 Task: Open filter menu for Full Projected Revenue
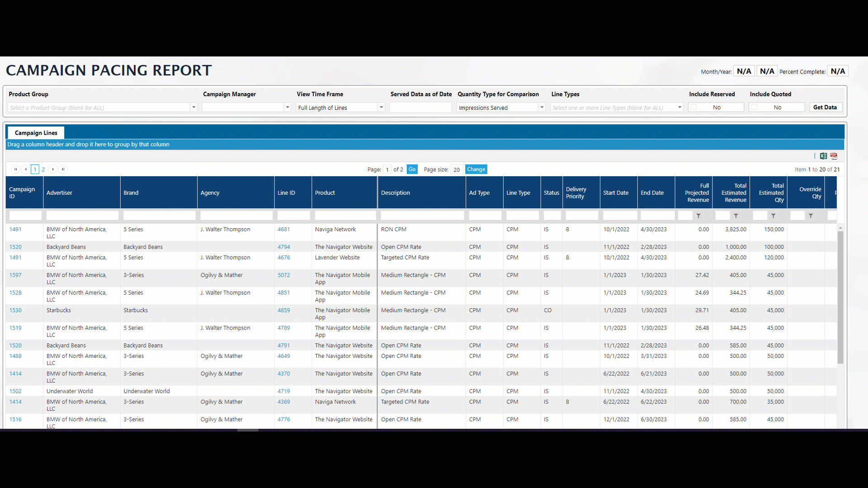tap(698, 216)
